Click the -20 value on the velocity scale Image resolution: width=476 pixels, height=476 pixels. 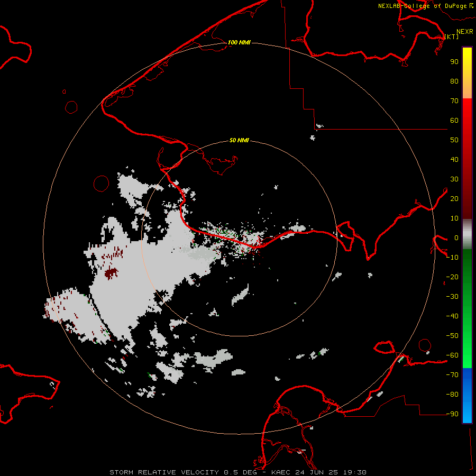[452, 277]
